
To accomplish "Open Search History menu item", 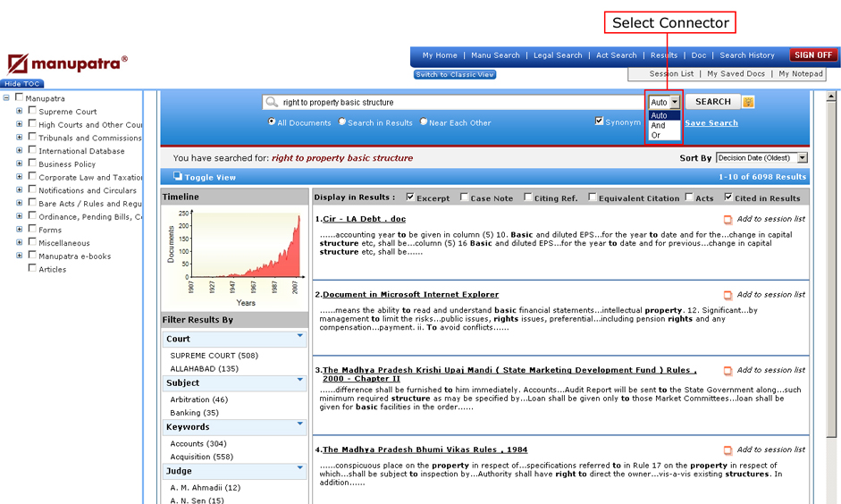I will pyautogui.click(x=747, y=55).
